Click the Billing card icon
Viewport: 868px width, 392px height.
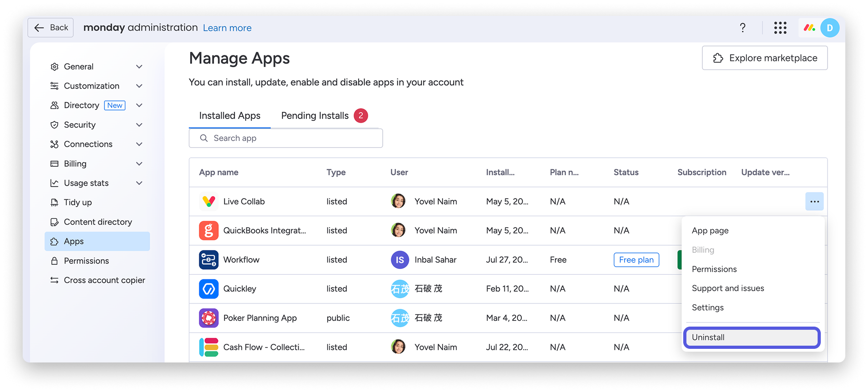(x=54, y=164)
